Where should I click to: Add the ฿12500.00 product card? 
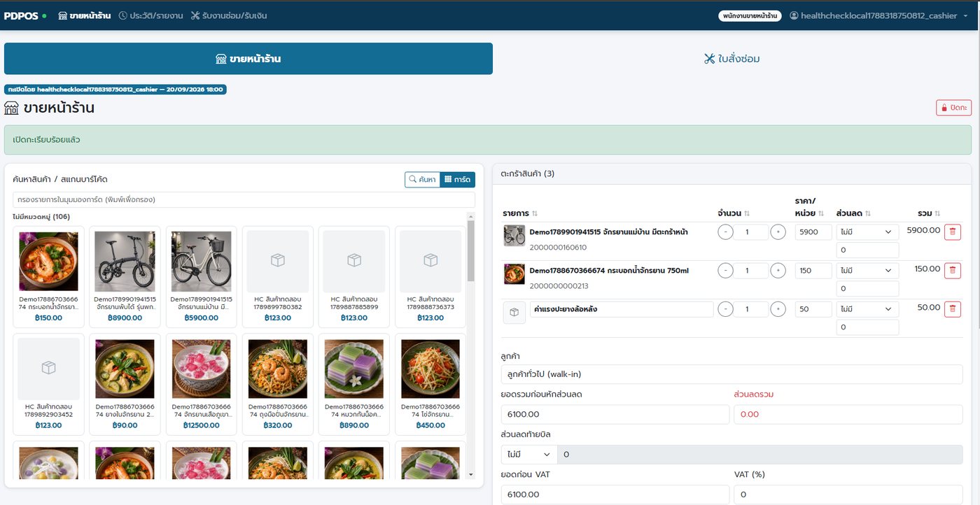tap(201, 384)
